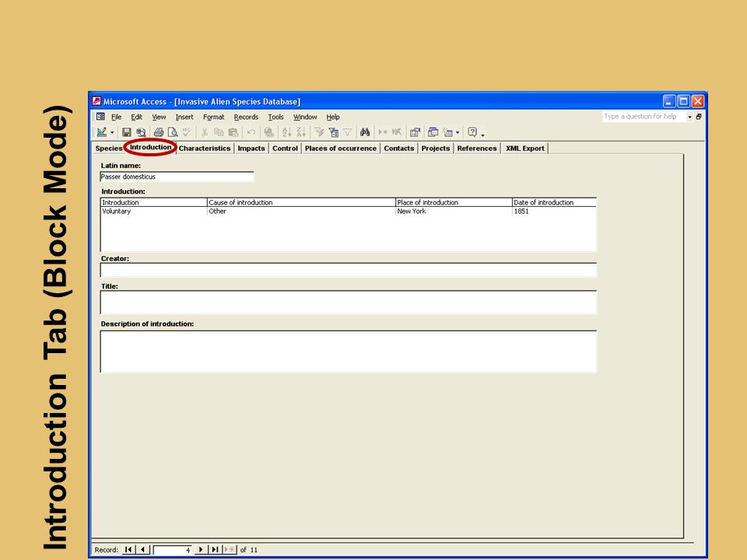
Task: Click the Title text field
Action: [x=349, y=303]
